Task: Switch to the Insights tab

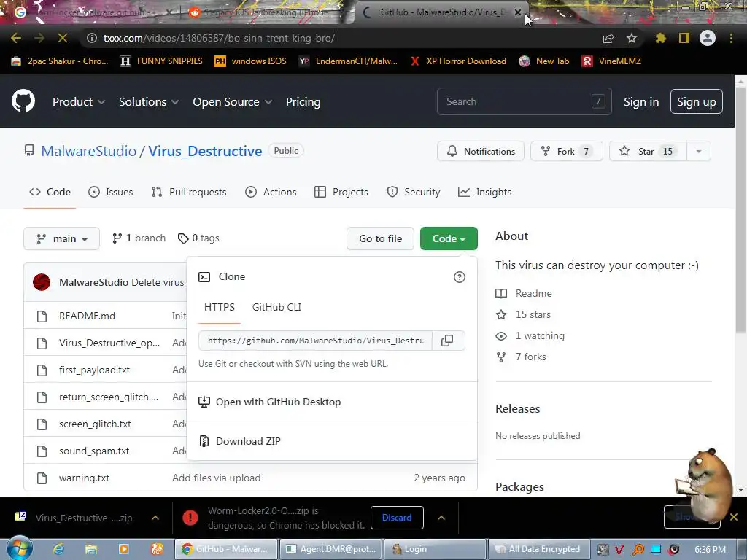Action: [484, 192]
